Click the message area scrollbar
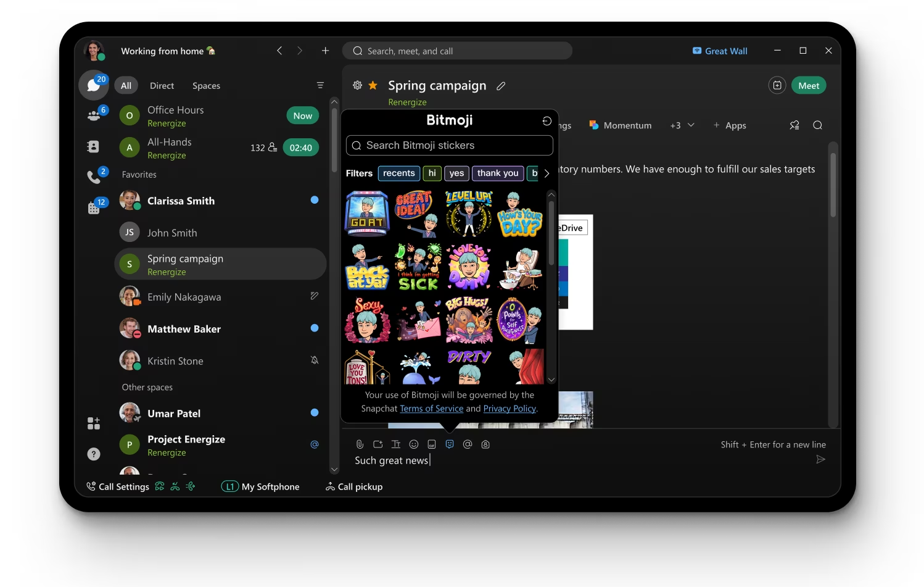Image resolution: width=924 pixels, height=587 pixels. point(833,185)
